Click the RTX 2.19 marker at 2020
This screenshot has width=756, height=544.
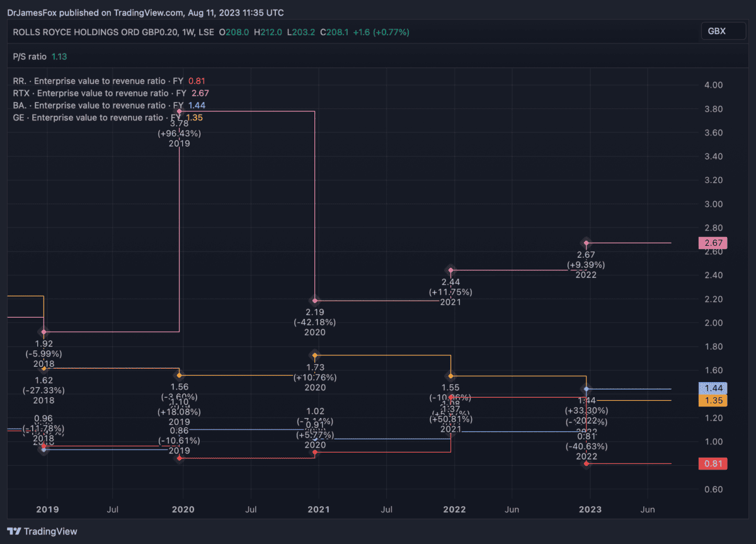315,301
